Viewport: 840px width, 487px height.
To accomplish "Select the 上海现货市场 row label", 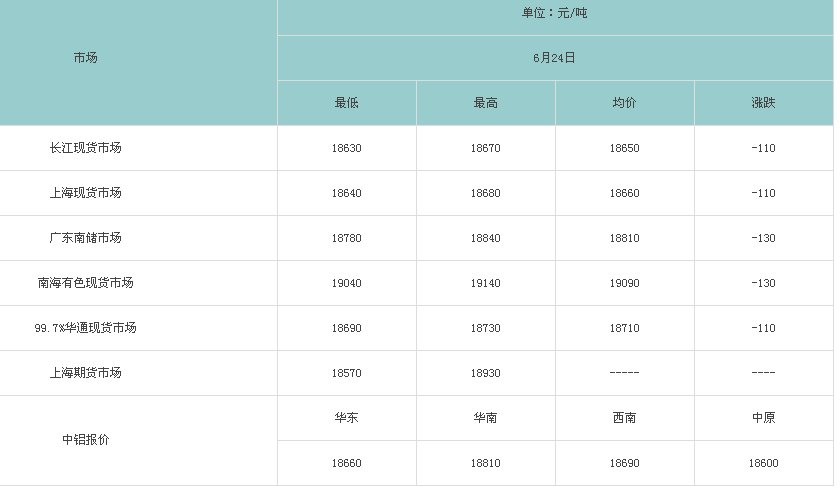I will click(x=86, y=193).
